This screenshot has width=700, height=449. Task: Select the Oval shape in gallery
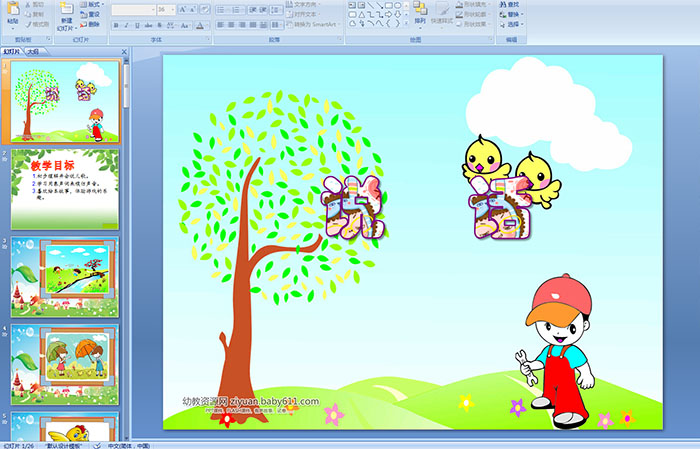pyautogui.click(x=398, y=5)
